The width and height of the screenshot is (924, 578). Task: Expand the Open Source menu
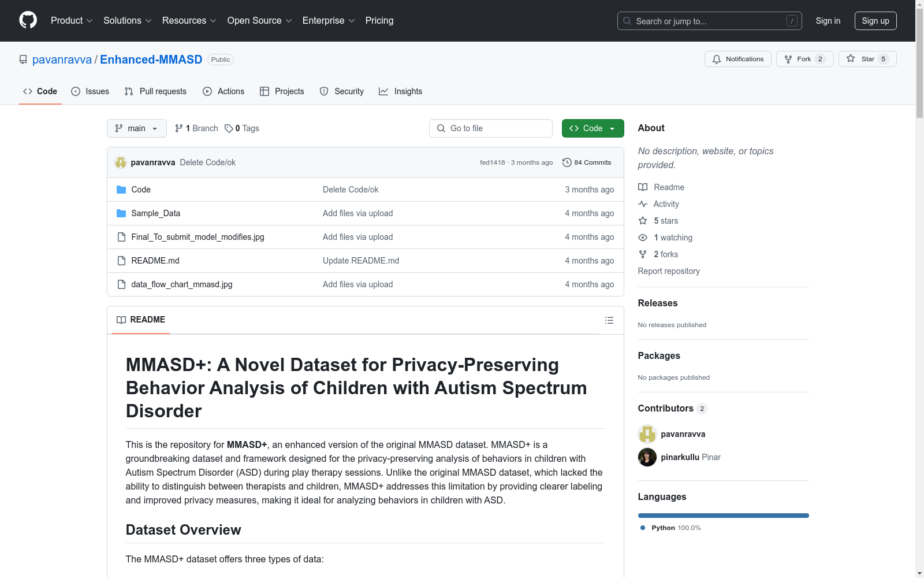(259, 21)
